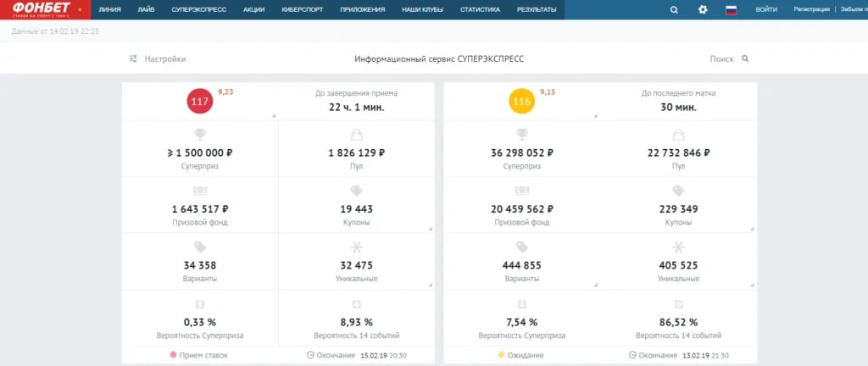
Task: Open НАШИ КЛУБЫ menu item
Action: (422, 9)
